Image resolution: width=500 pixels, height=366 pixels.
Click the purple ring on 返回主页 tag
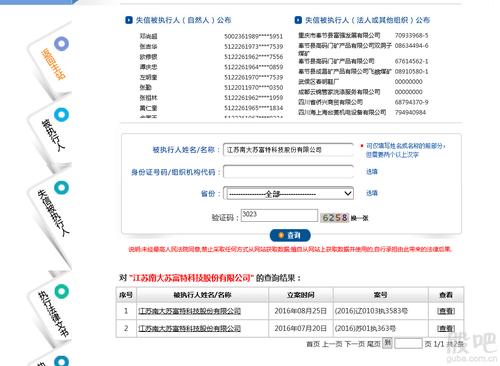61,44
